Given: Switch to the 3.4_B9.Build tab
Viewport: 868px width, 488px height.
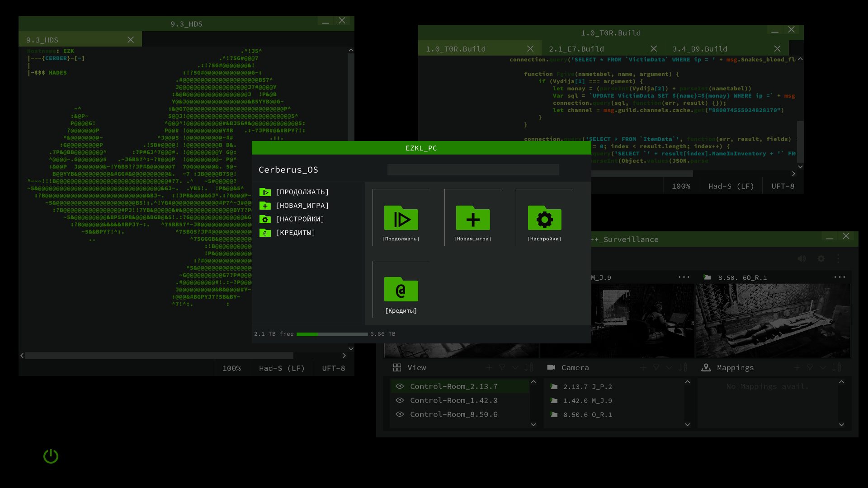Looking at the screenshot, I should [699, 49].
